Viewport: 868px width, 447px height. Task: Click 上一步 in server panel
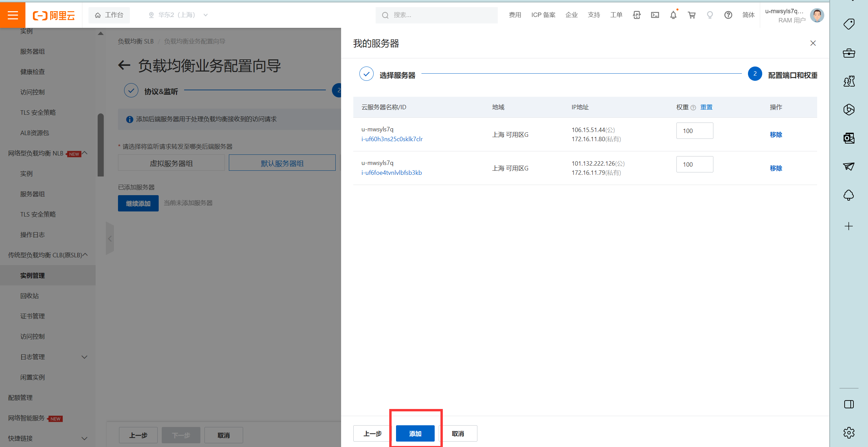(372, 433)
